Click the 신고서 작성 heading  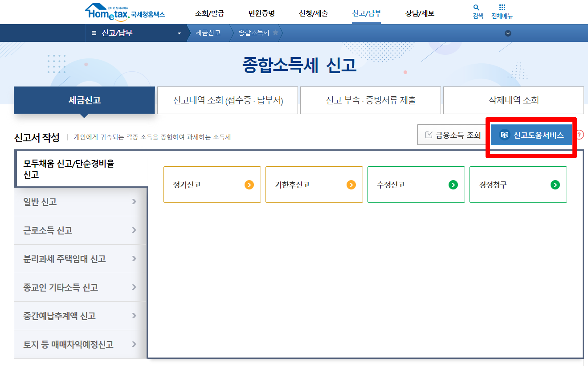tap(37, 137)
